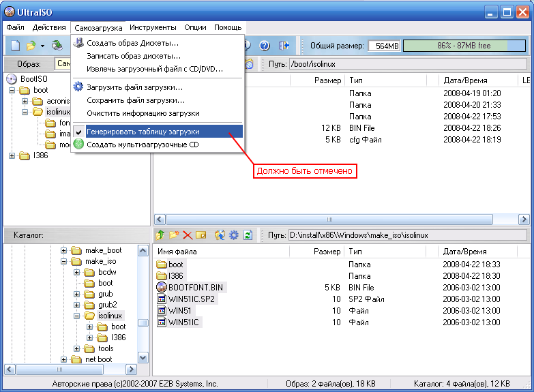Open the Помощь menu
The width and height of the screenshot is (534, 392).
tap(228, 27)
